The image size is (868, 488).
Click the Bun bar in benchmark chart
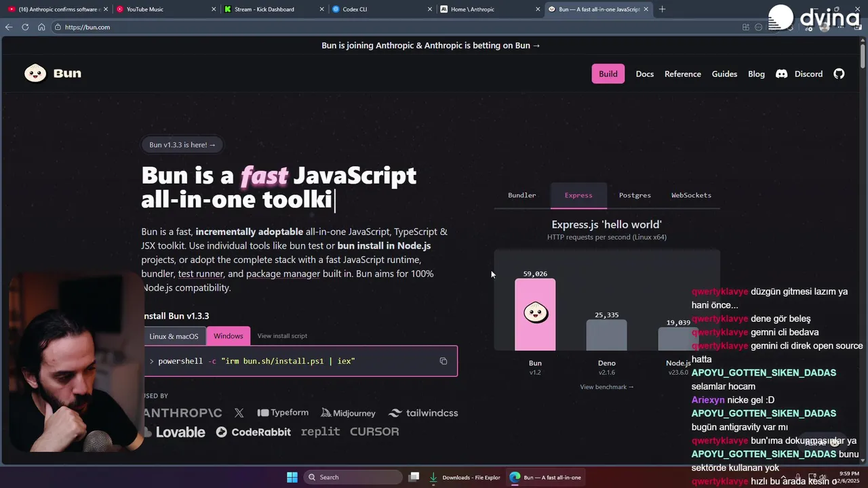click(x=535, y=314)
